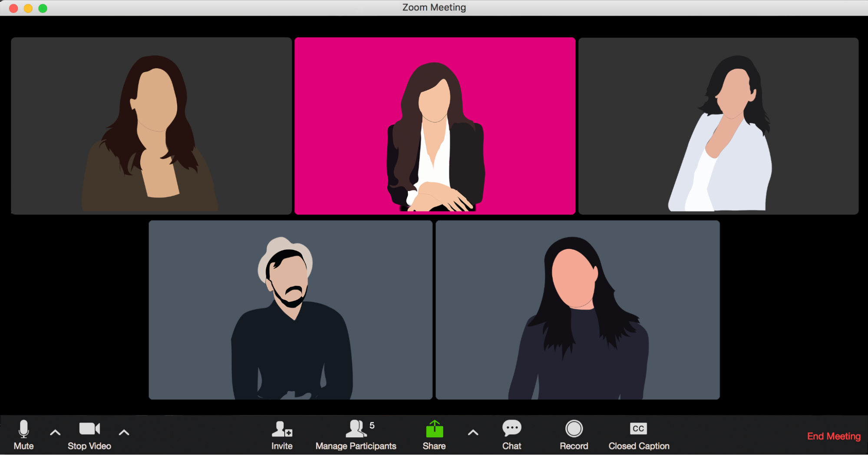Viewport: 868px width, 455px height.
Task: Click the Zoom Meeting window title
Action: [434, 7]
